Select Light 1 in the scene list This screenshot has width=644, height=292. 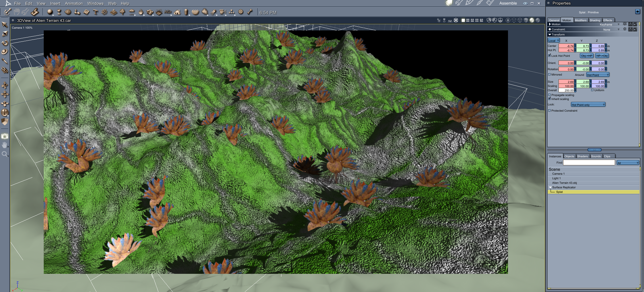coord(593,178)
